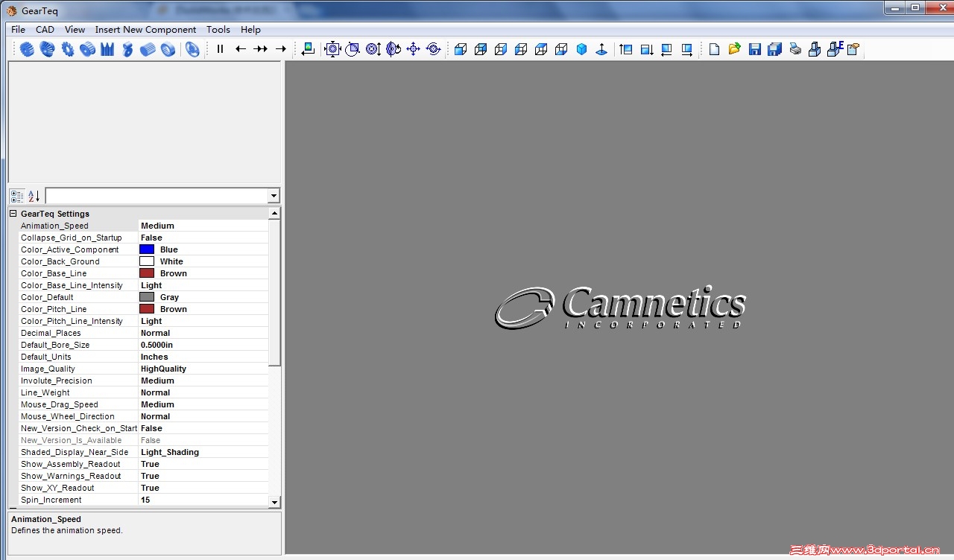Click the Default_Bore_Size 0.5000in field
Image resolution: width=954 pixels, height=560 pixels.
click(203, 345)
